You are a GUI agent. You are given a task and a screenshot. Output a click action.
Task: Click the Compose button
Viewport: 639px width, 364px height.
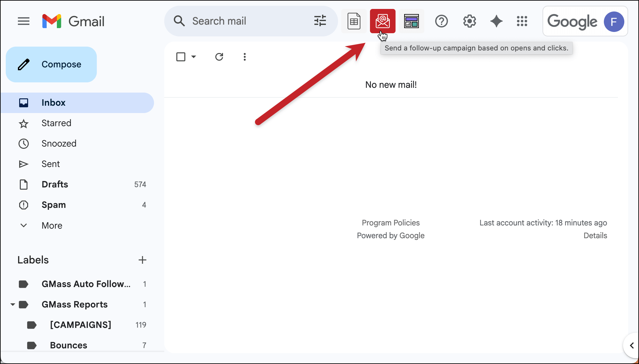pyautogui.click(x=51, y=64)
